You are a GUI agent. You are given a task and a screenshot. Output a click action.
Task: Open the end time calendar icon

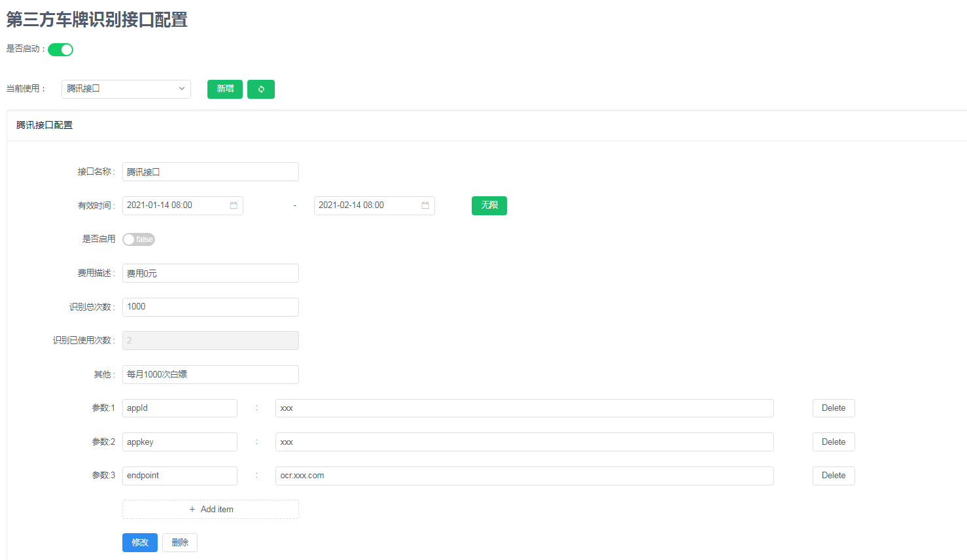[x=425, y=205]
